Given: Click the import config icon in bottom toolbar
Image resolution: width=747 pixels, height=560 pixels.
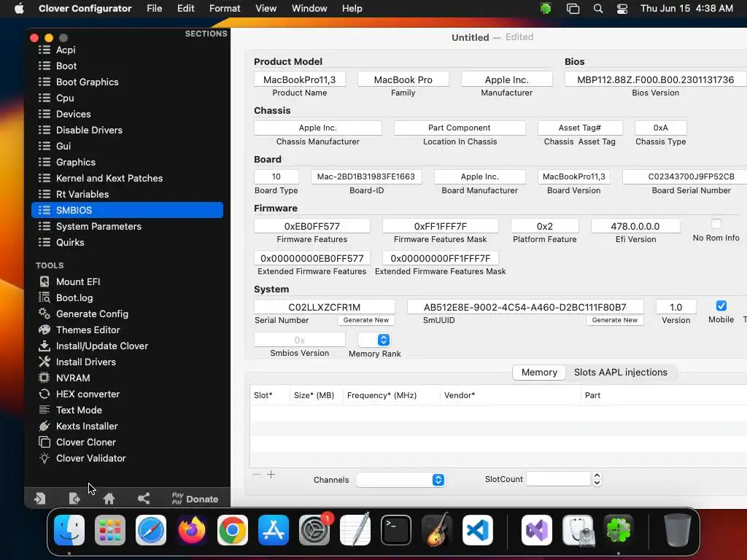Looking at the screenshot, I should (x=40, y=499).
